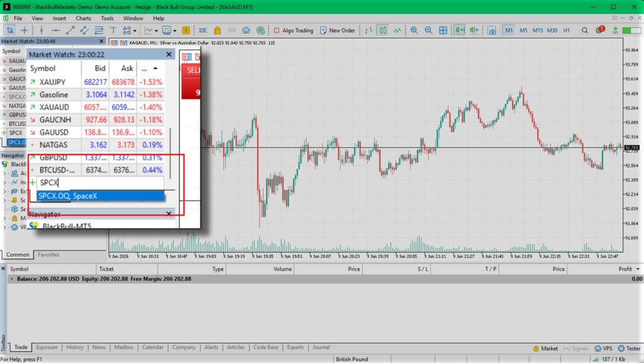Open the VPS button in Toolbox bar

(603, 349)
